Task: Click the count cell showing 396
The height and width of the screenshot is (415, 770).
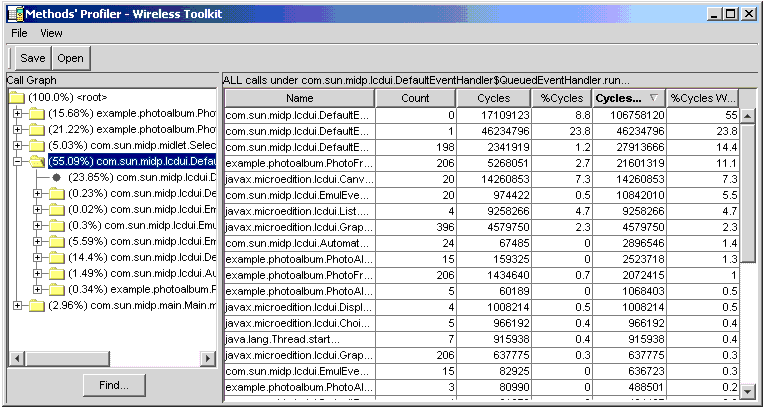Action: pos(415,227)
